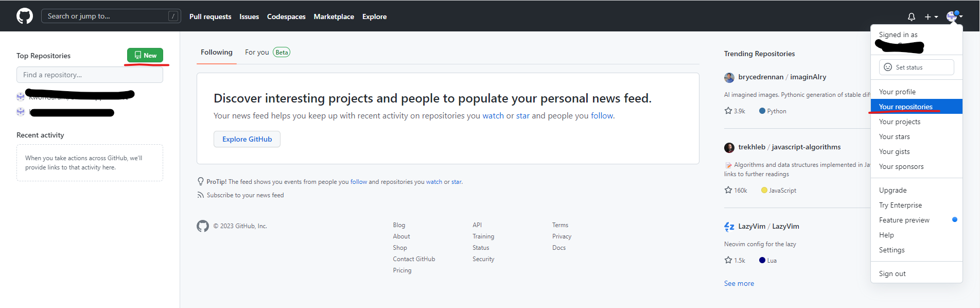
Task: Click the ProTip lightbulb icon
Action: point(201,181)
